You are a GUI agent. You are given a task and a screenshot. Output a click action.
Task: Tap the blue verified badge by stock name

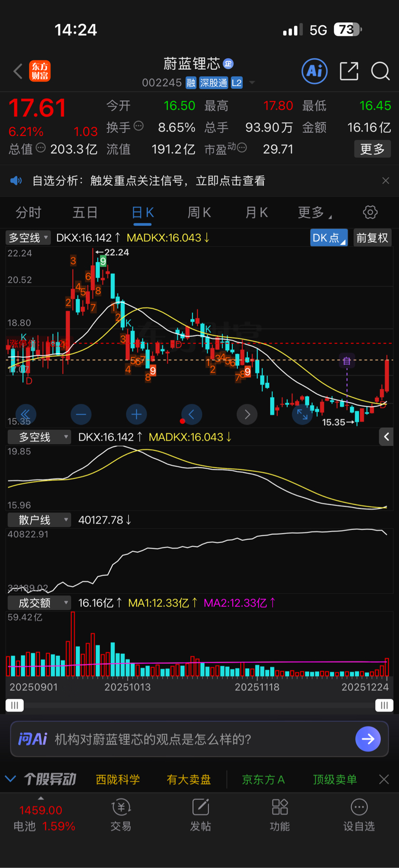click(228, 63)
